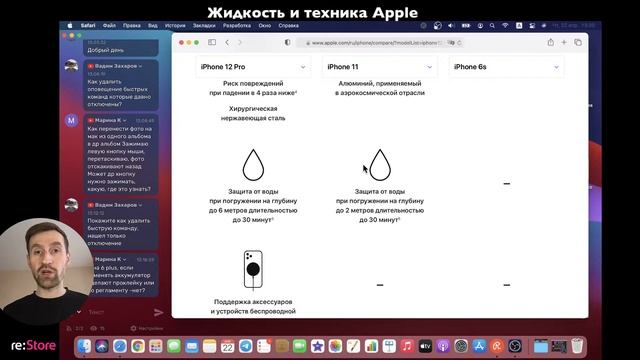
Task: Open the privacy report shield icon
Action: pyautogui.click(x=287, y=42)
